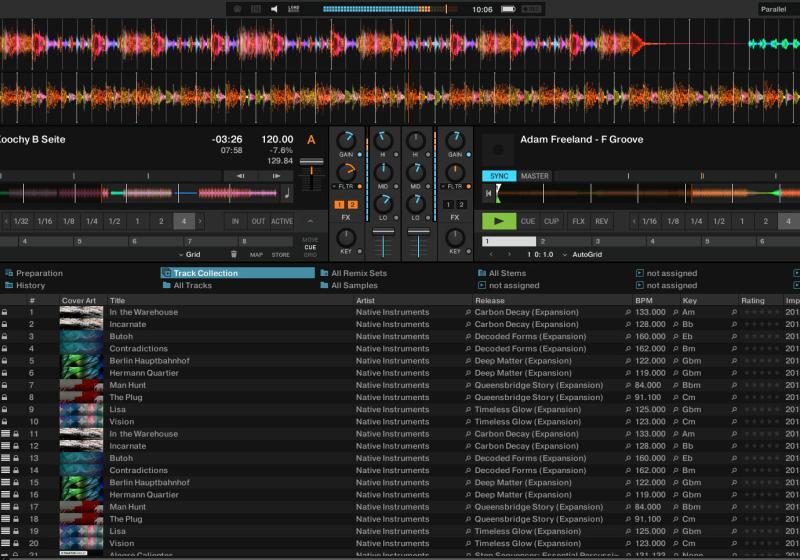
Task: Toggle FX unit 1 on left channel
Action: coord(339,205)
